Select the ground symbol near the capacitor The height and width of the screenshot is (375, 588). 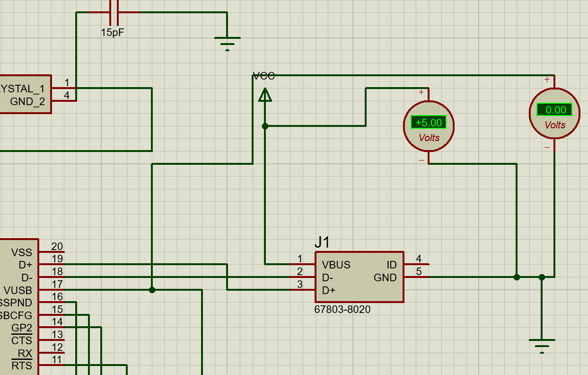coord(227,44)
